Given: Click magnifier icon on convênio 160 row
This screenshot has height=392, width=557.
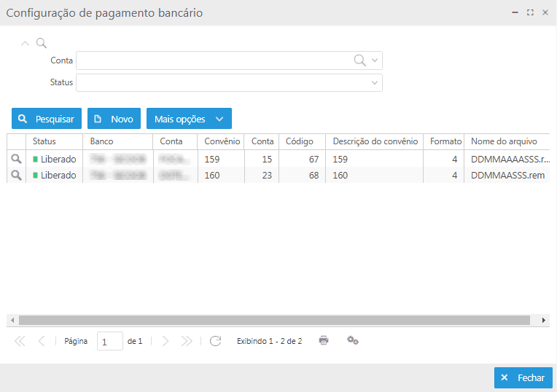Looking at the screenshot, I should click(x=15, y=175).
